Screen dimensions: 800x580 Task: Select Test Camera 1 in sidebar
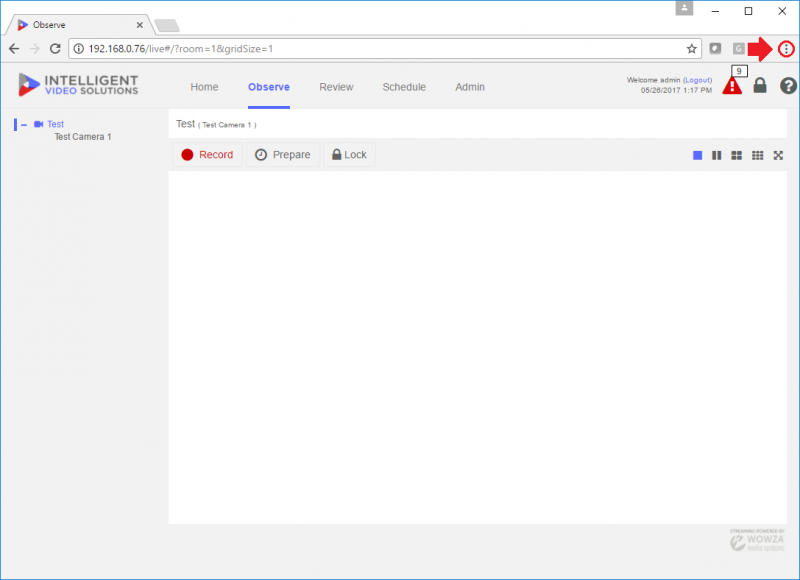point(83,137)
